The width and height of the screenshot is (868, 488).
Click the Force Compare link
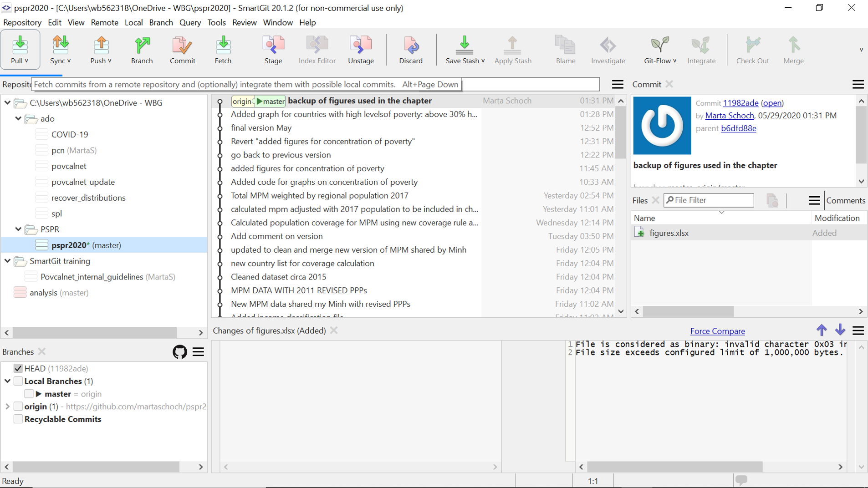[717, 331]
